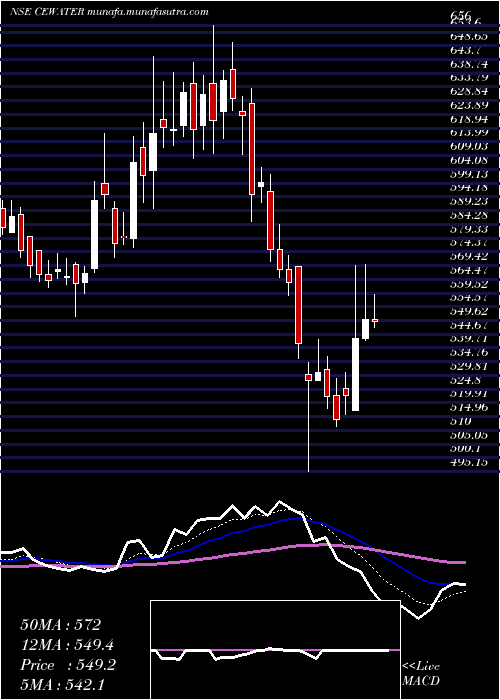Click the 5MA : 542.1 readout
The width and height of the screenshot is (500, 700).
pyautogui.click(x=62, y=685)
